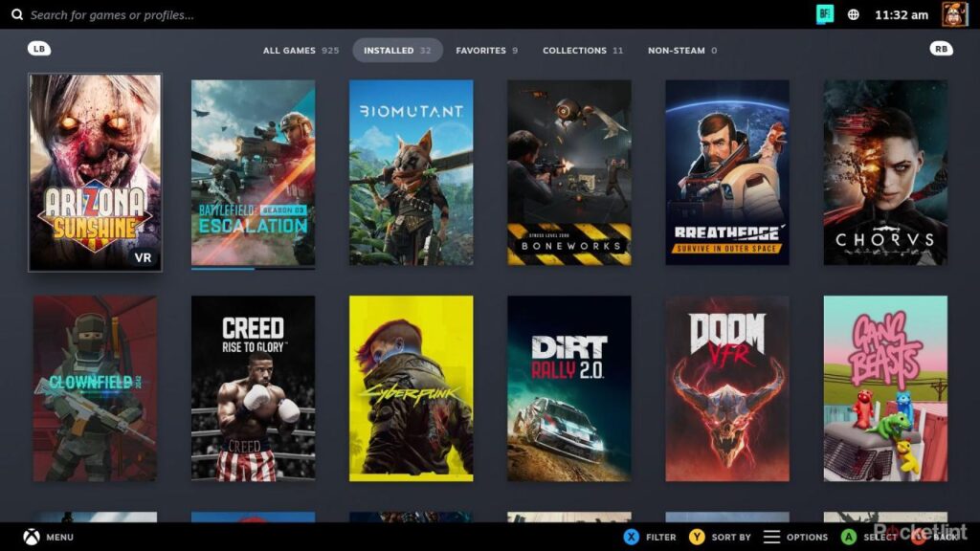980x551 pixels.
Task: Open the Sort By option
Action: pos(731,538)
